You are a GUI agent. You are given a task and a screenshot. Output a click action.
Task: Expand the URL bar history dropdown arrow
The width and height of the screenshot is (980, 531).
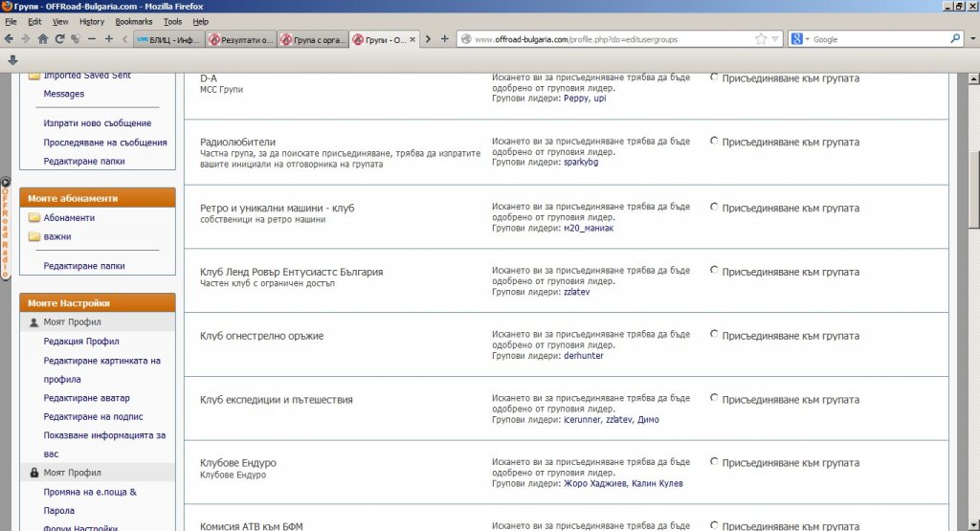coord(774,39)
